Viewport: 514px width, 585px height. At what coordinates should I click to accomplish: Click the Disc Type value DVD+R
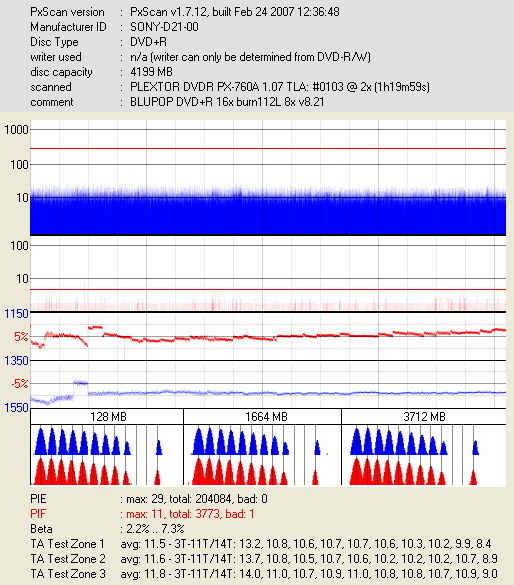pos(148,42)
